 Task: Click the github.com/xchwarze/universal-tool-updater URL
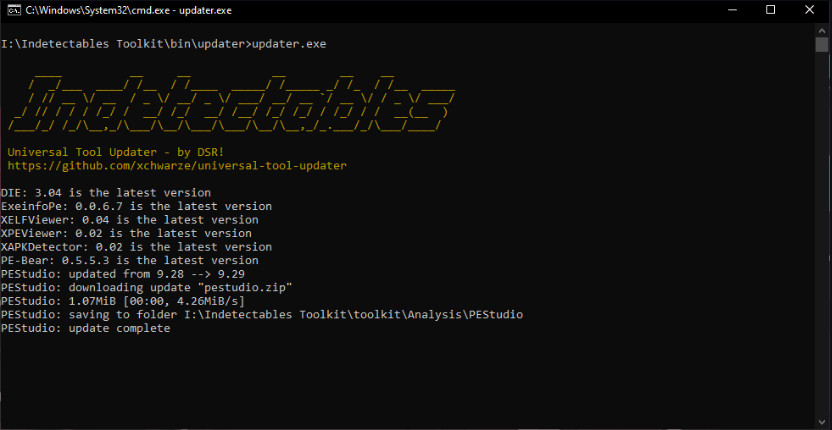point(177,166)
